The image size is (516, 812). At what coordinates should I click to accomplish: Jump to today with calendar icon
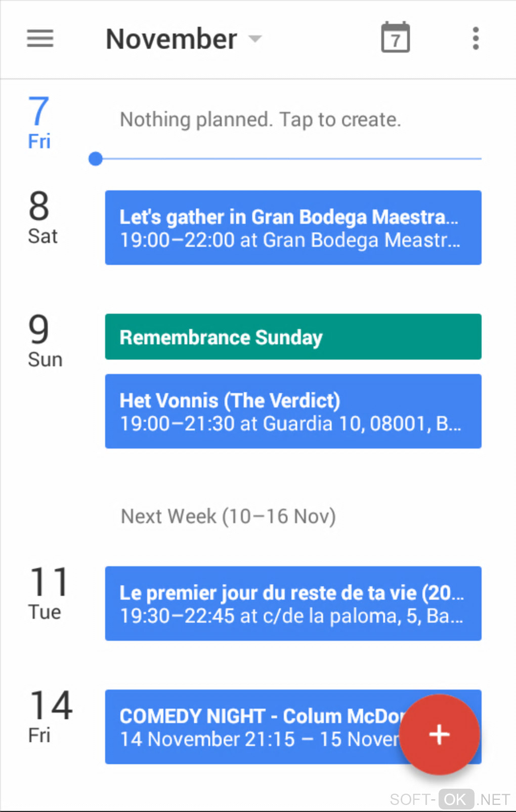click(395, 38)
